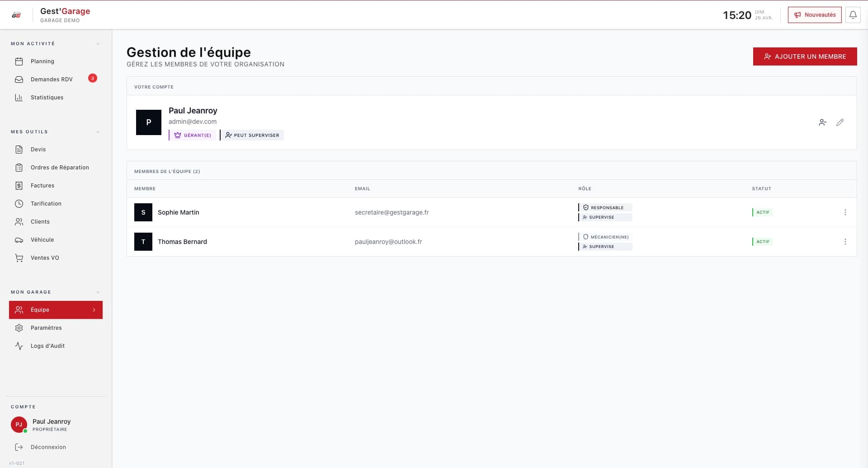The height and width of the screenshot is (468, 868).
Task: Click the Véhicule car icon
Action: coord(19,240)
